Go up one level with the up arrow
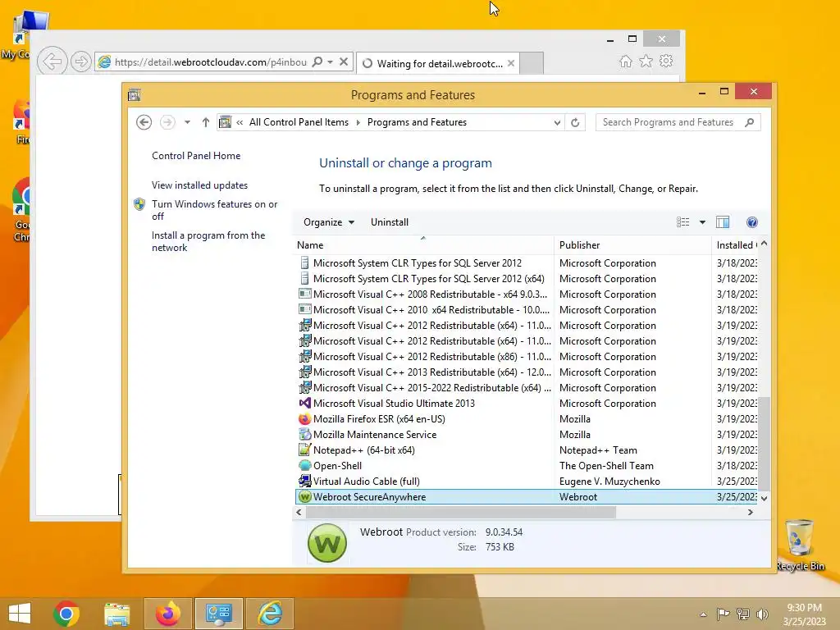 (206, 122)
